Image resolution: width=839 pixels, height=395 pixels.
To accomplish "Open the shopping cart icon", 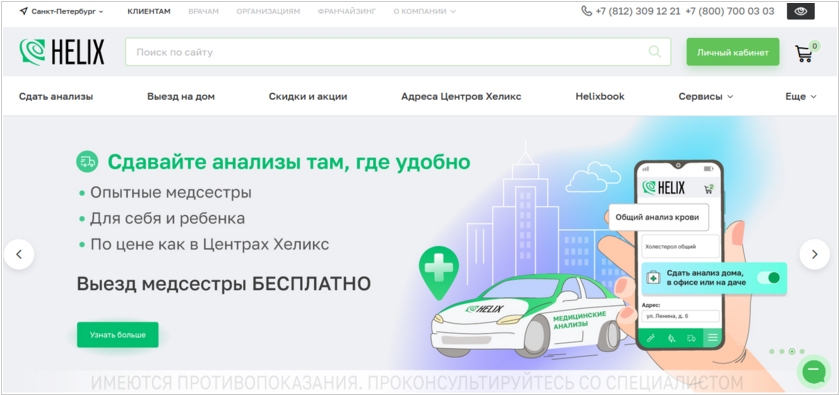I will tap(804, 54).
